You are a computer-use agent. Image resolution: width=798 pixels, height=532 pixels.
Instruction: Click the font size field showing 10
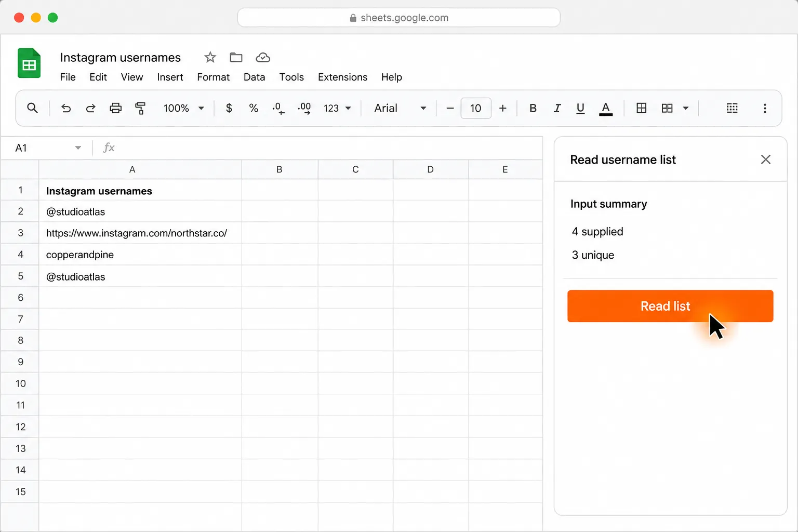[476, 108]
